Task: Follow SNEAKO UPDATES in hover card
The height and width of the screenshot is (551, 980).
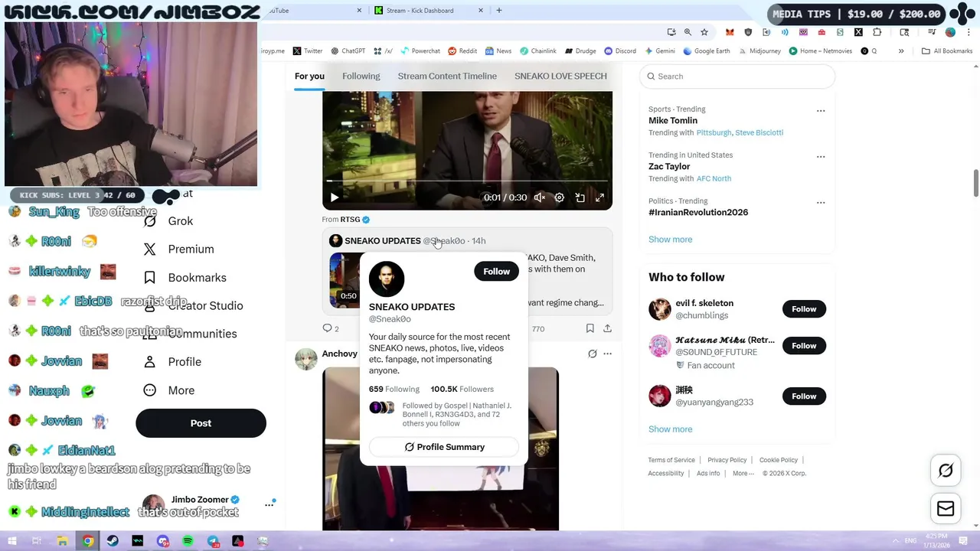Action: pyautogui.click(x=496, y=271)
